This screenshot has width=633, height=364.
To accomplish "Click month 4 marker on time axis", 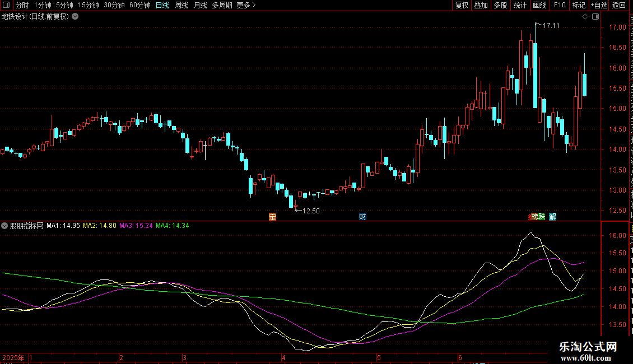I will pyautogui.click(x=284, y=357).
